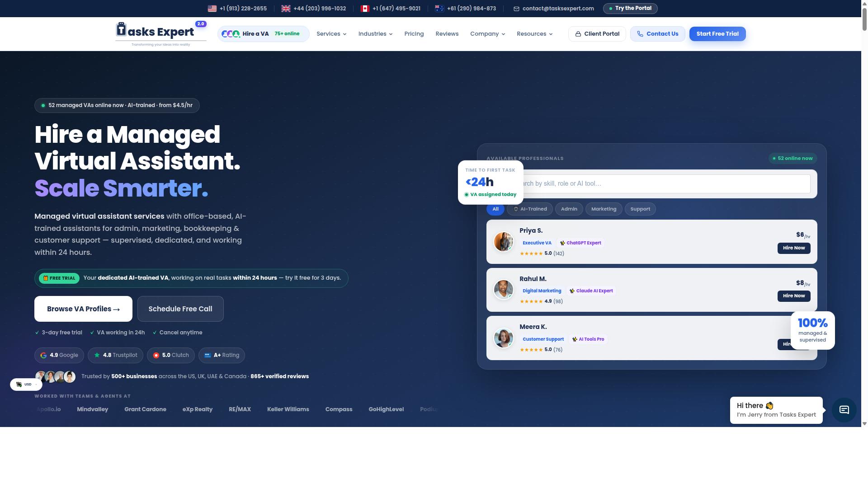Click the FREE TRIAL gift badge

[59, 278]
